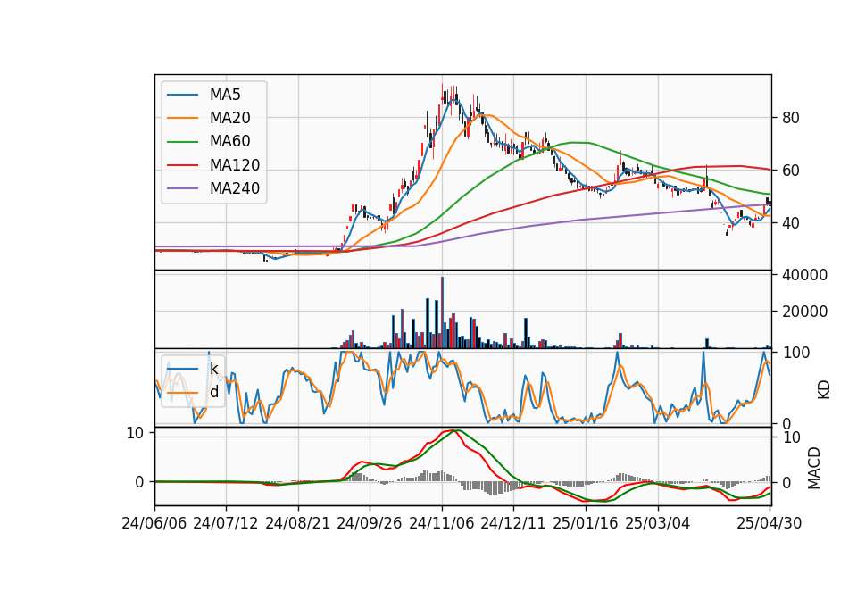857x616 pixels.
Task: Click the MA60 legend label
Action: click(x=229, y=141)
